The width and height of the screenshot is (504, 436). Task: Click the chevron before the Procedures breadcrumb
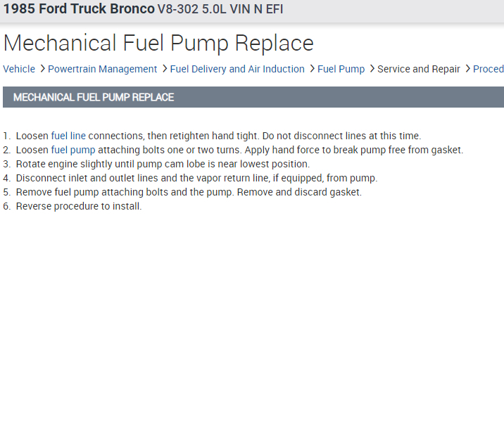pyautogui.click(x=467, y=69)
